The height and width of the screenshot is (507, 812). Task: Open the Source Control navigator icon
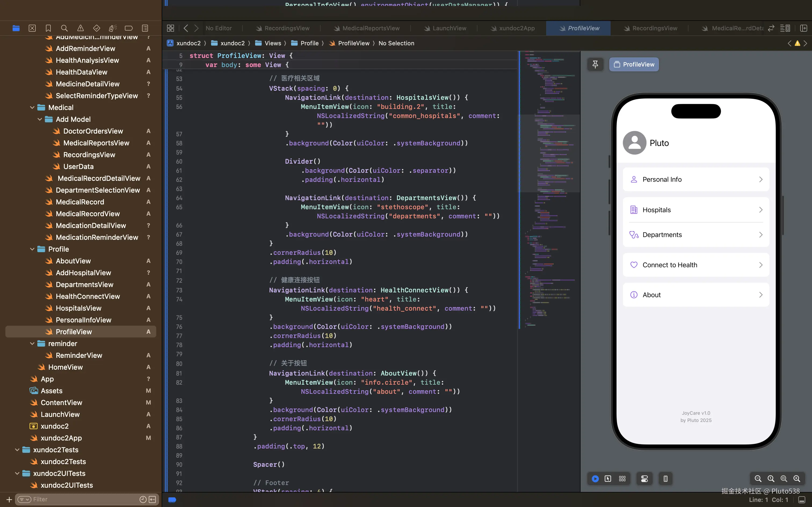pos(32,28)
